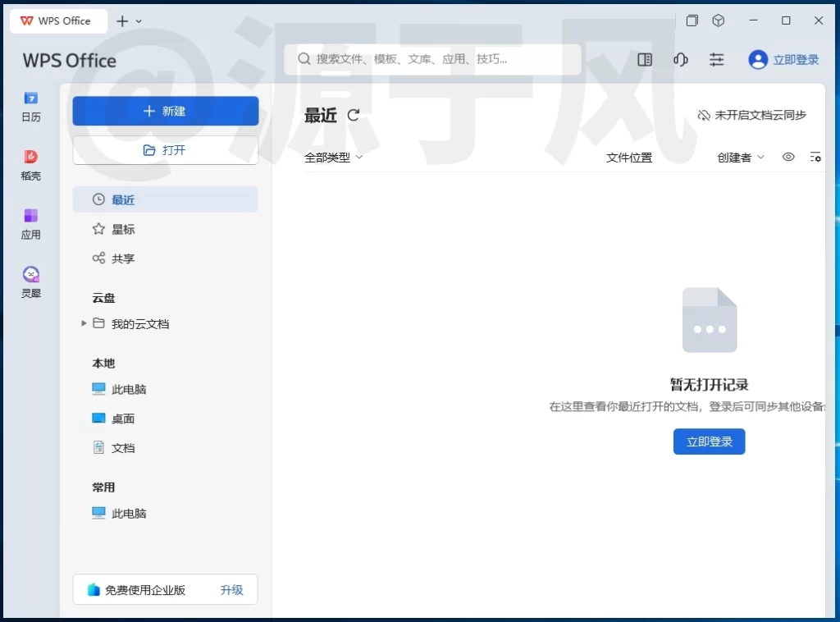
Task: Select 星标 (Starred) in navigation
Action: pos(165,229)
